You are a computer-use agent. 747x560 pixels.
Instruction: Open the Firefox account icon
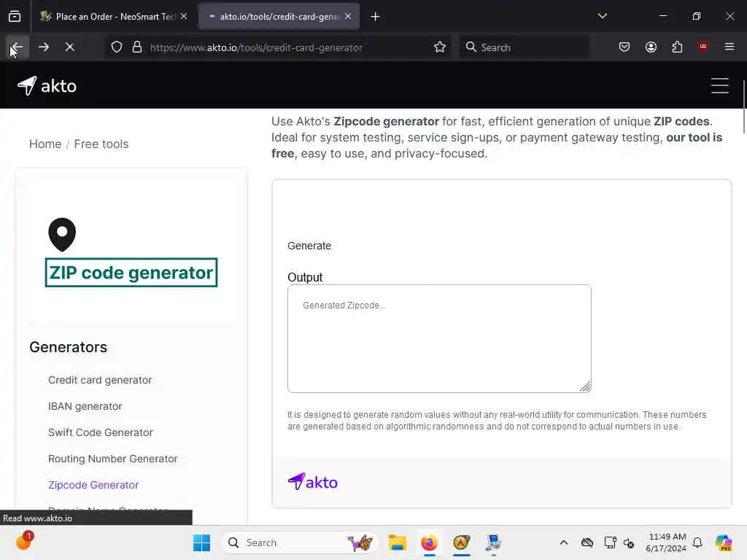click(651, 47)
